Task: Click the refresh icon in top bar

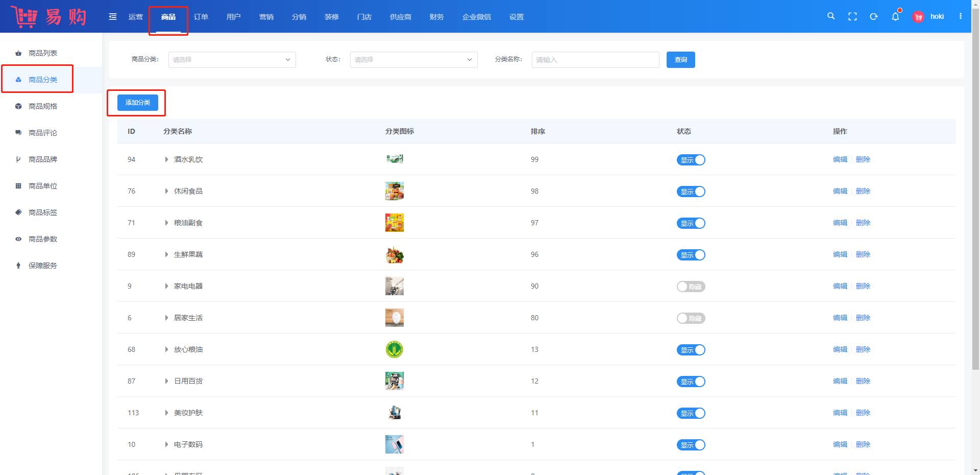Action: tap(874, 16)
